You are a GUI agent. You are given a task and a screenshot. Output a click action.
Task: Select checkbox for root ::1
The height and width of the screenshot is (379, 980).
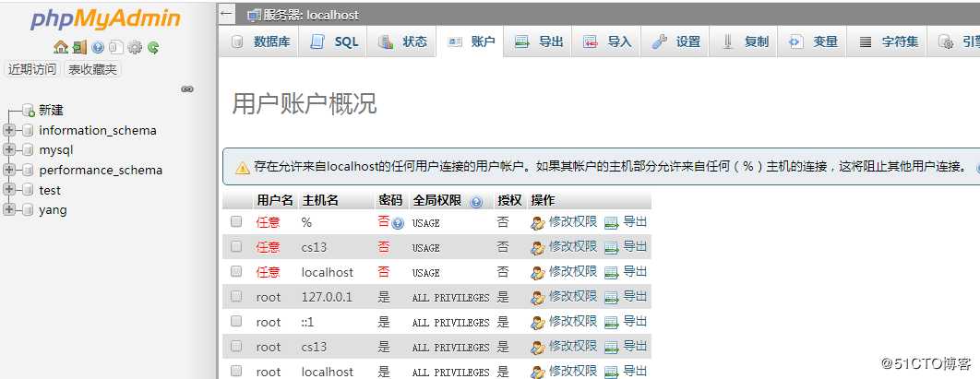(x=236, y=321)
